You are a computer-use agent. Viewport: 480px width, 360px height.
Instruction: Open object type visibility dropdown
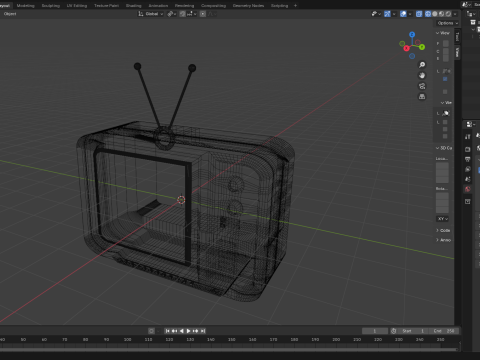pyautogui.click(x=376, y=14)
